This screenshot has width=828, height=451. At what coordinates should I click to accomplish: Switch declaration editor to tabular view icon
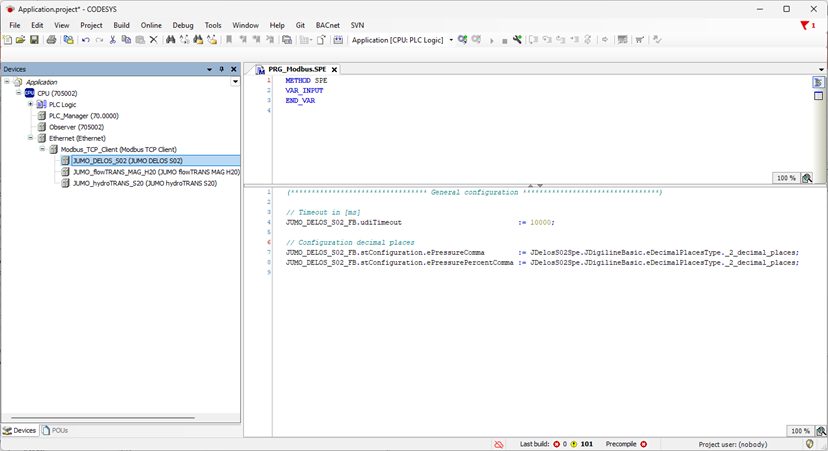818,96
